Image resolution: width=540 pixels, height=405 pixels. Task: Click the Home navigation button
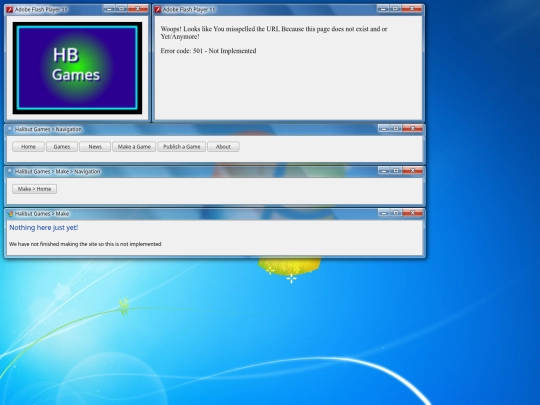pyautogui.click(x=28, y=147)
